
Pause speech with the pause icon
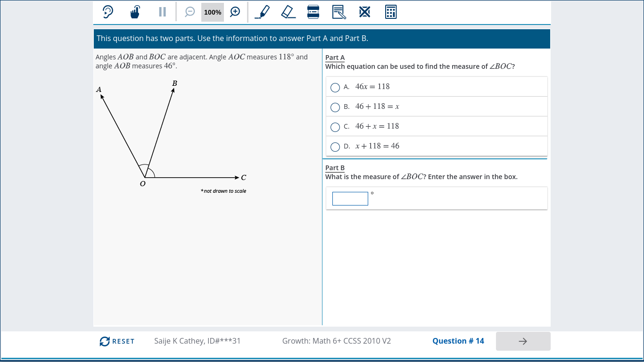(162, 12)
